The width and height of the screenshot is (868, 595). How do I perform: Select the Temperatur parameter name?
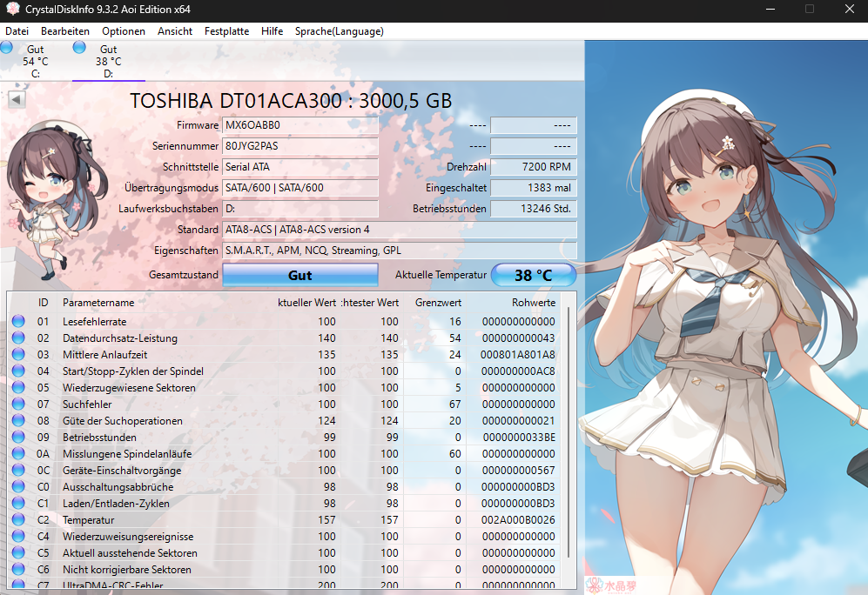tap(89, 520)
